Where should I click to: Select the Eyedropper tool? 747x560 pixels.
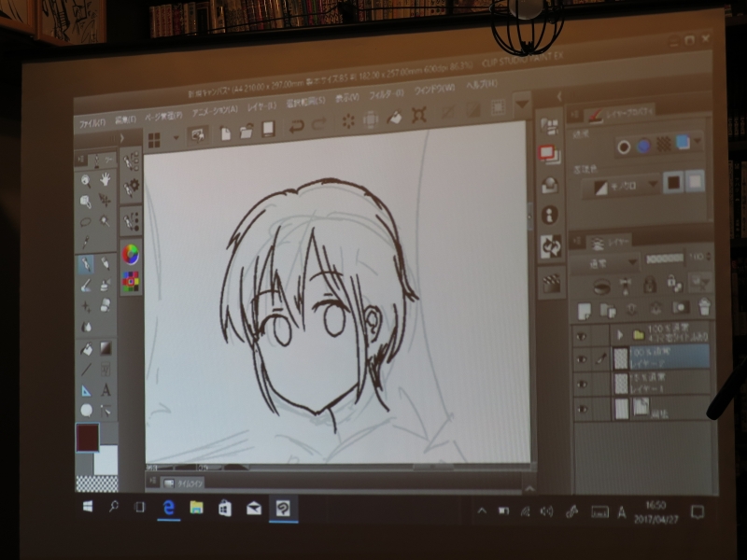(x=86, y=242)
